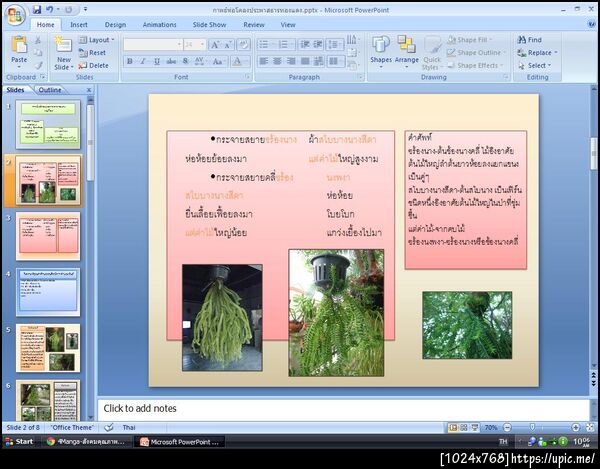Screen dimensions: 600x469
Task: Open Shapes gallery
Action: tap(381, 52)
